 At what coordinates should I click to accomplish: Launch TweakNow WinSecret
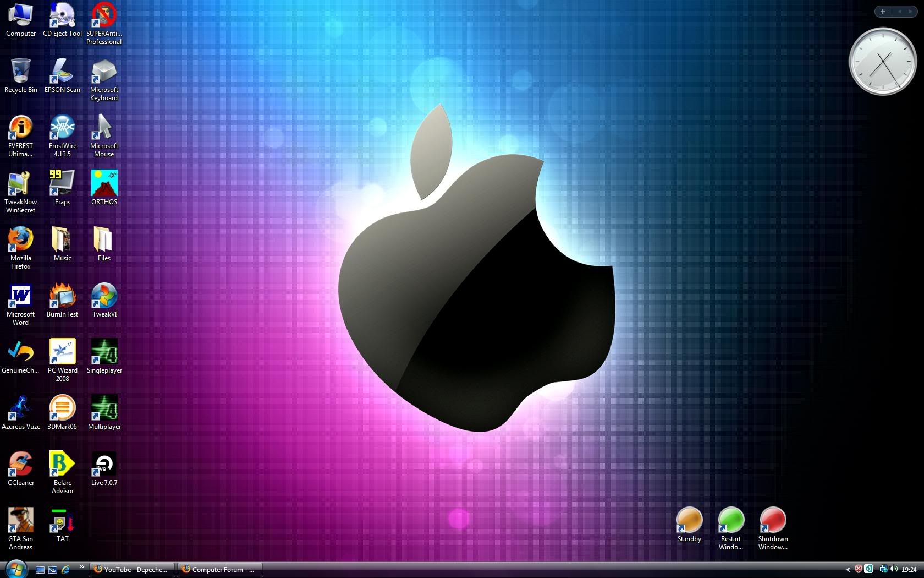21,192
